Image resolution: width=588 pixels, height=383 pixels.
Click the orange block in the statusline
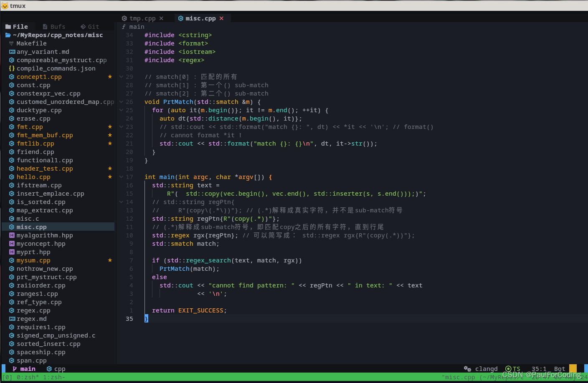tap(573, 369)
